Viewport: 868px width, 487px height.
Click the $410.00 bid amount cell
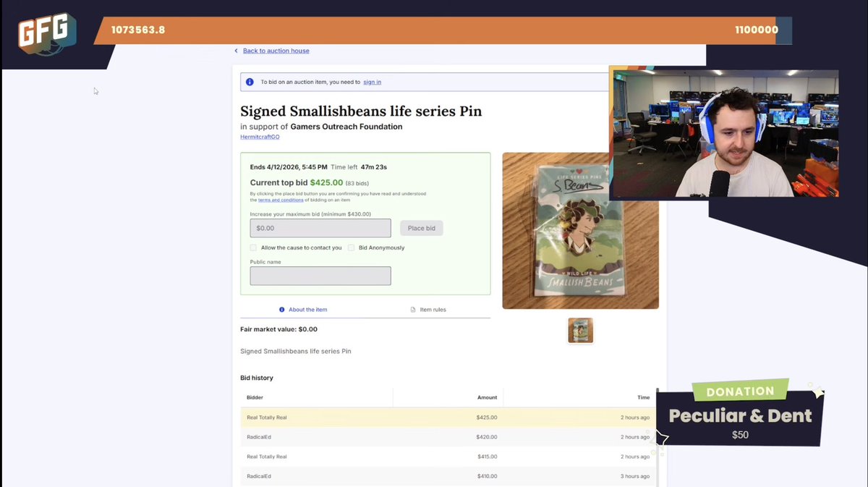pyautogui.click(x=487, y=476)
